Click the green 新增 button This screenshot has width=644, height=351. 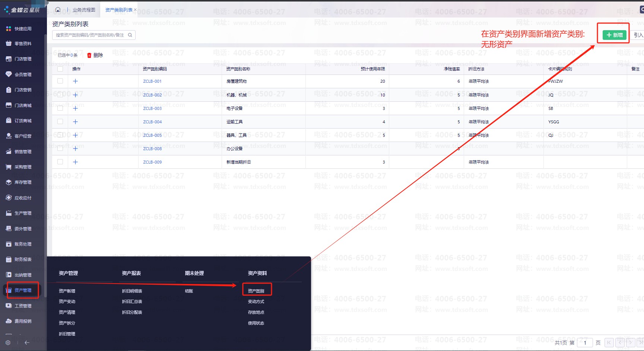point(614,35)
